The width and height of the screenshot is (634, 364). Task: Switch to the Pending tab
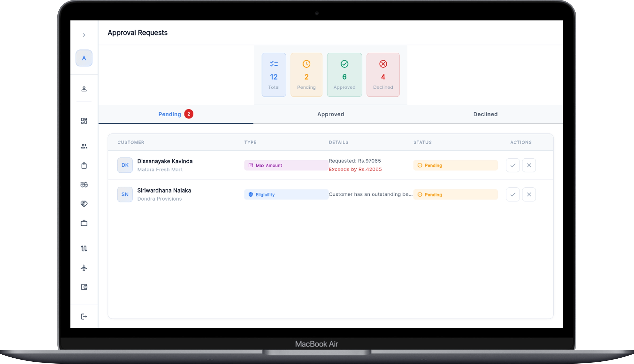[176, 114]
